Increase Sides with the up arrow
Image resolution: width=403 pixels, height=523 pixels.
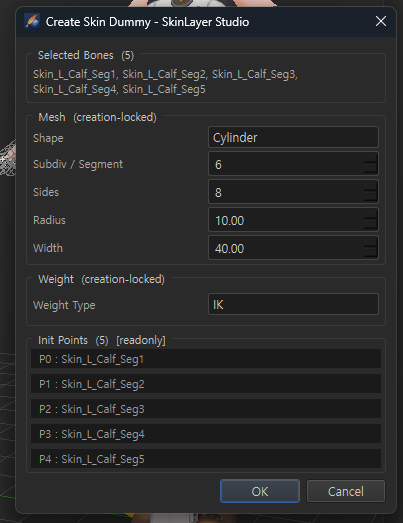coord(371,186)
